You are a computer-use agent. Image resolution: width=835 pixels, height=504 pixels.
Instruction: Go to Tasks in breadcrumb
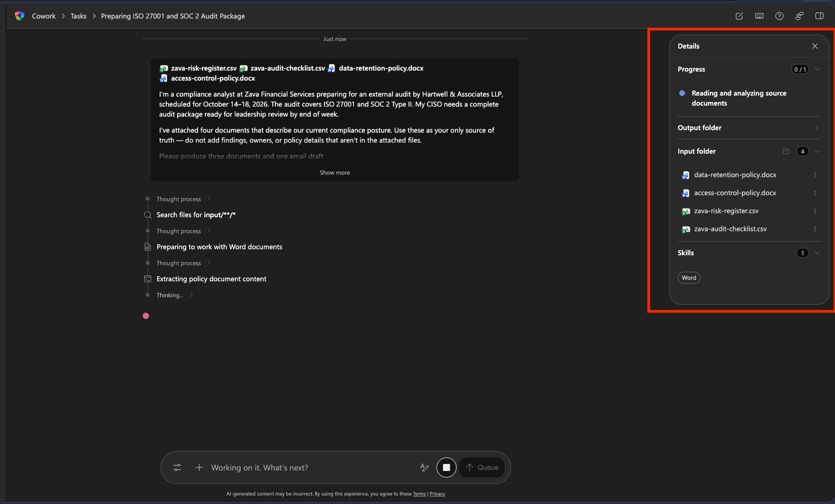pyautogui.click(x=78, y=16)
